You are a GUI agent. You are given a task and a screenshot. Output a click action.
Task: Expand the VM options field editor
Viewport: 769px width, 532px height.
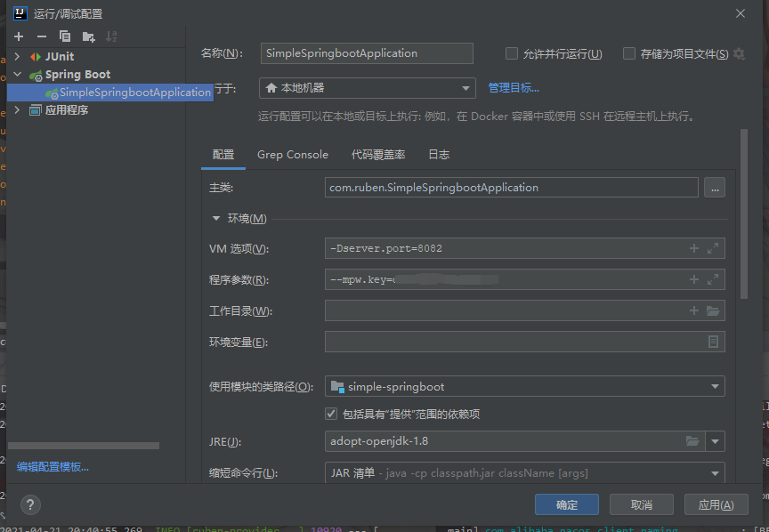(712, 249)
